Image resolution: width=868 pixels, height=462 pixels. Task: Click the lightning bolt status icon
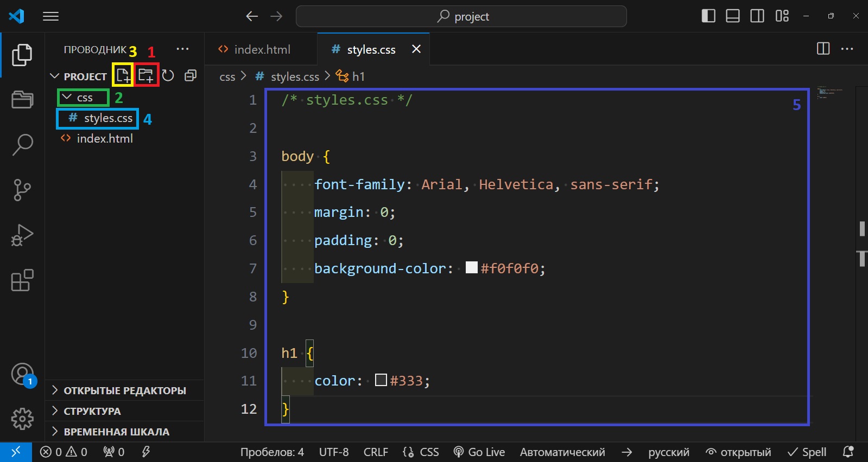(145, 452)
